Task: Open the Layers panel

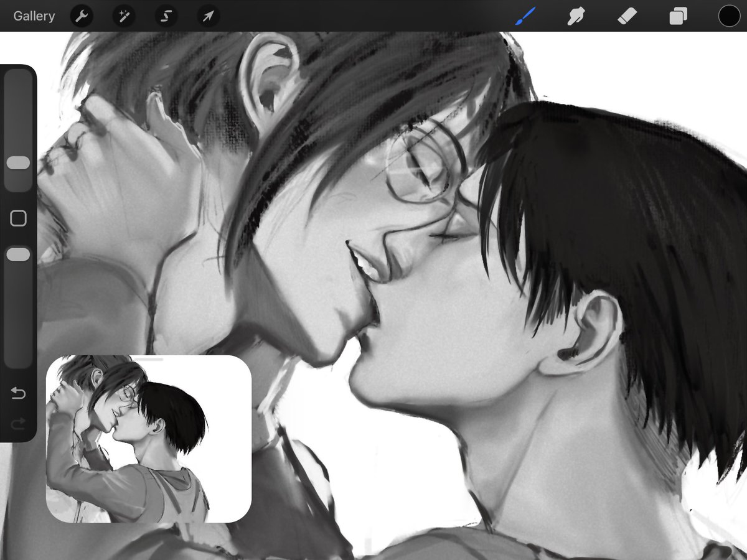Action: (678, 16)
